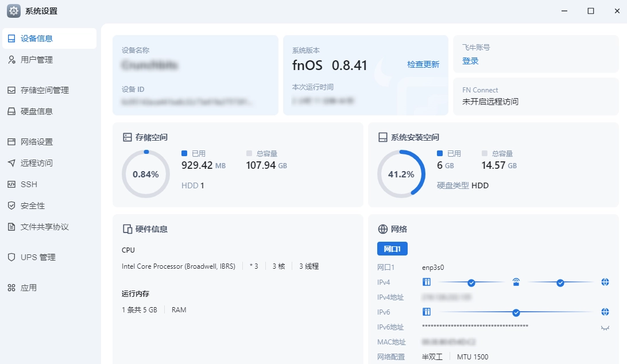Click the 远程访问 paper-plane icon
The height and width of the screenshot is (364, 627).
[x=11, y=163]
